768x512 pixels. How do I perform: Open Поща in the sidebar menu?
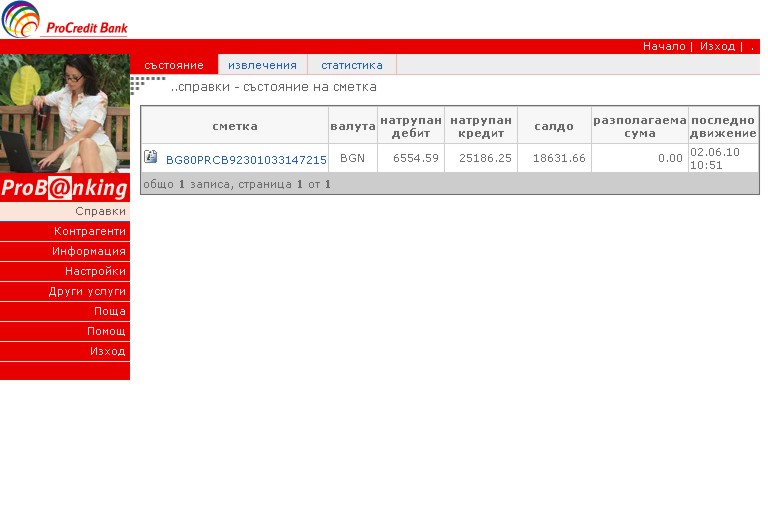click(65, 312)
